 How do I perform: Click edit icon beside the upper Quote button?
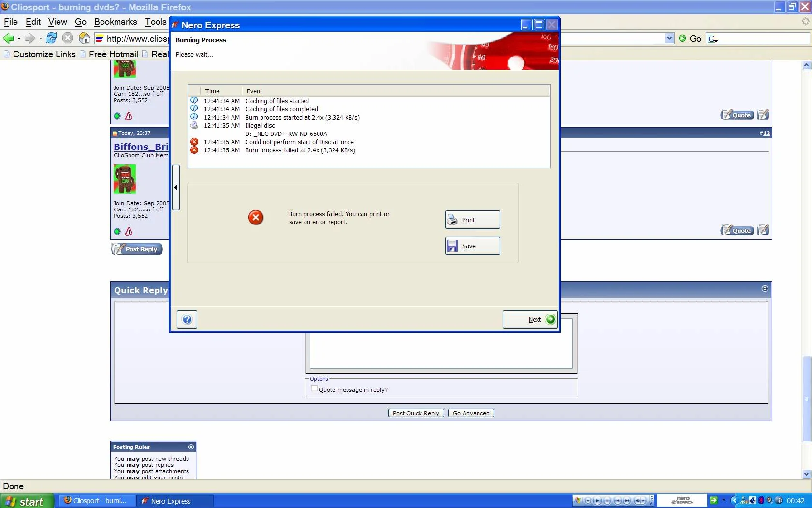click(763, 115)
